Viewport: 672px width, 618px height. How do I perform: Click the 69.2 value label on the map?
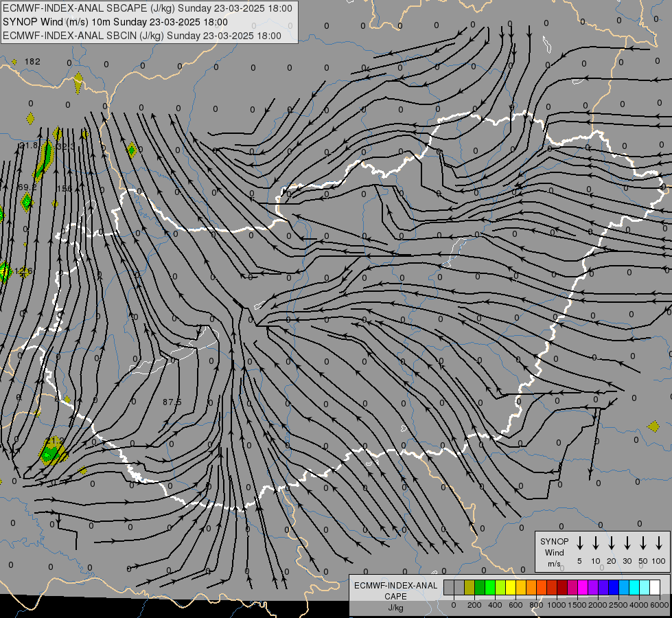click(27, 187)
